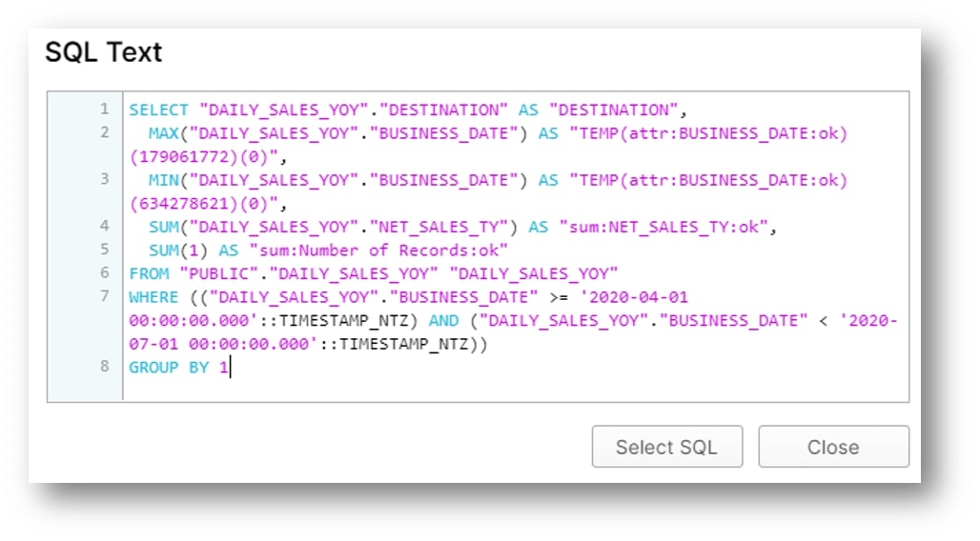
Task: Click line number 2 in gutter
Action: [x=104, y=132]
